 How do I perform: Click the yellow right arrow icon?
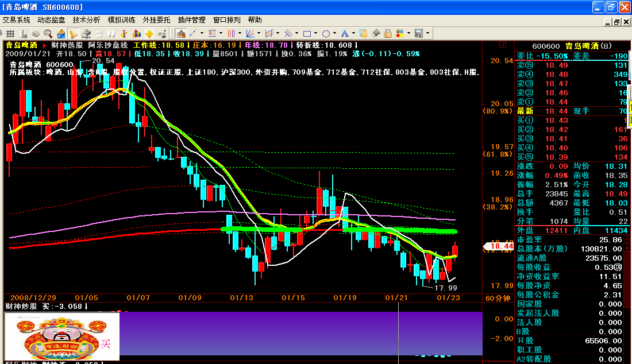pos(149,33)
